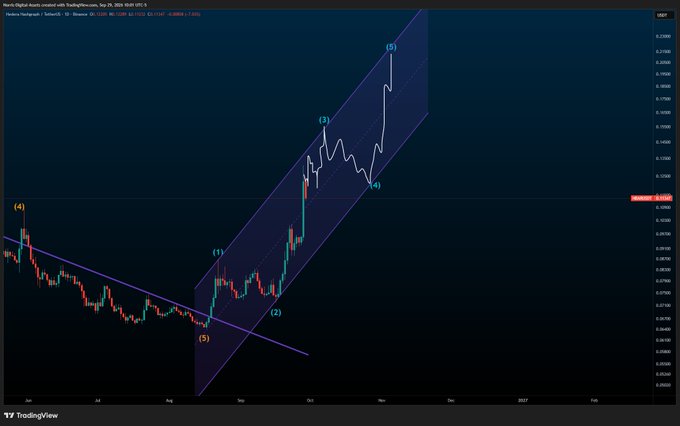Click the Feb label on time axis
The width and height of the screenshot is (680, 426).
594,400
